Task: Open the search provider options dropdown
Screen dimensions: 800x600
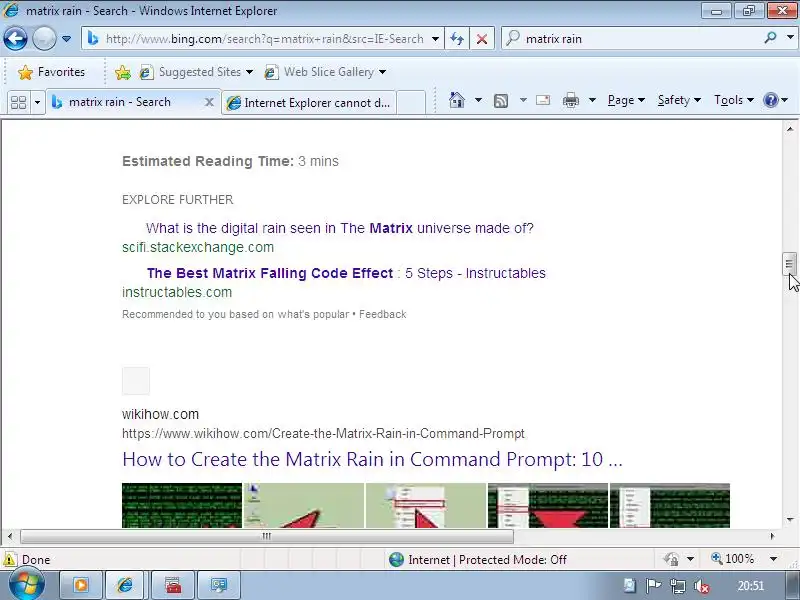Action: click(x=790, y=38)
